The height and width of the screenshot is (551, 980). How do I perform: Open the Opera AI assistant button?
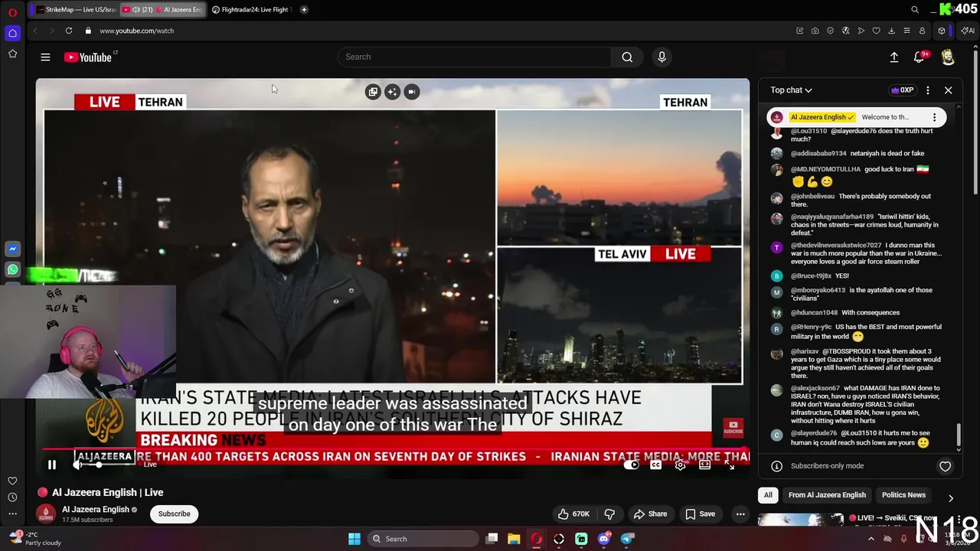tap(968, 31)
